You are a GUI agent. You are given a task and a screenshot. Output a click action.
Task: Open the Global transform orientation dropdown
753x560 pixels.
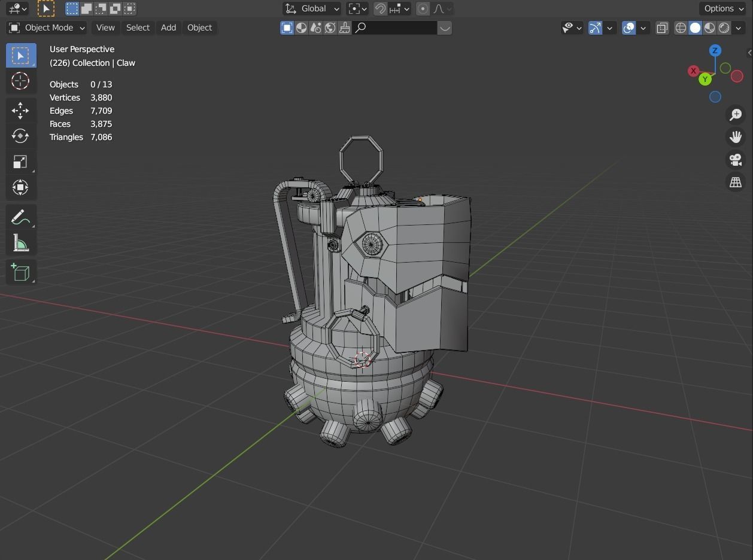(312, 8)
